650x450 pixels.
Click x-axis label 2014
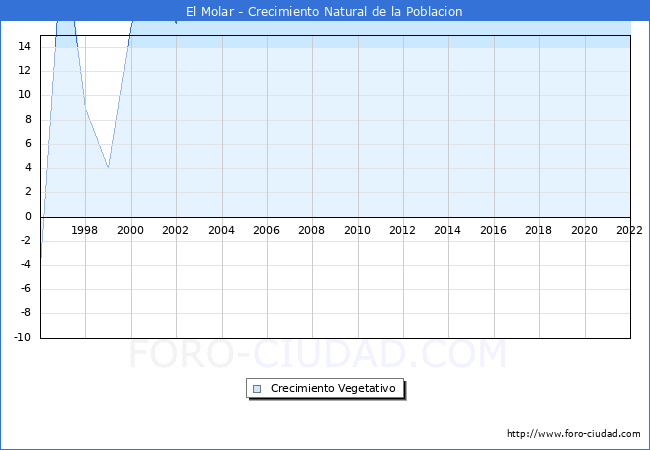pos(448,230)
